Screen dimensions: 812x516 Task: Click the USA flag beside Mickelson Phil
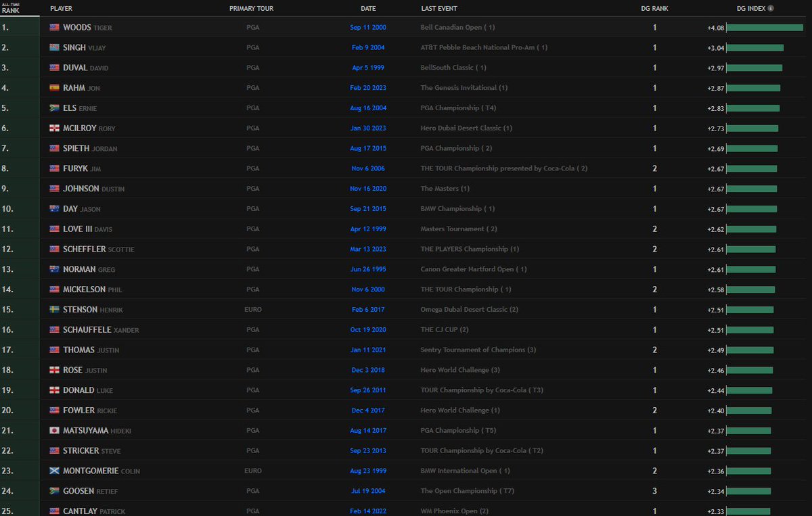[54, 289]
